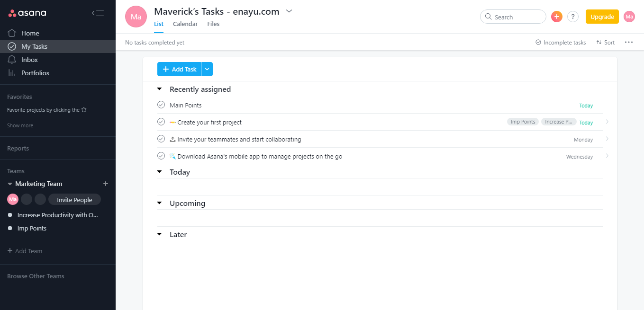This screenshot has height=310, width=644.
Task: Collapse the Recently assigned section
Action: tap(160, 89)
